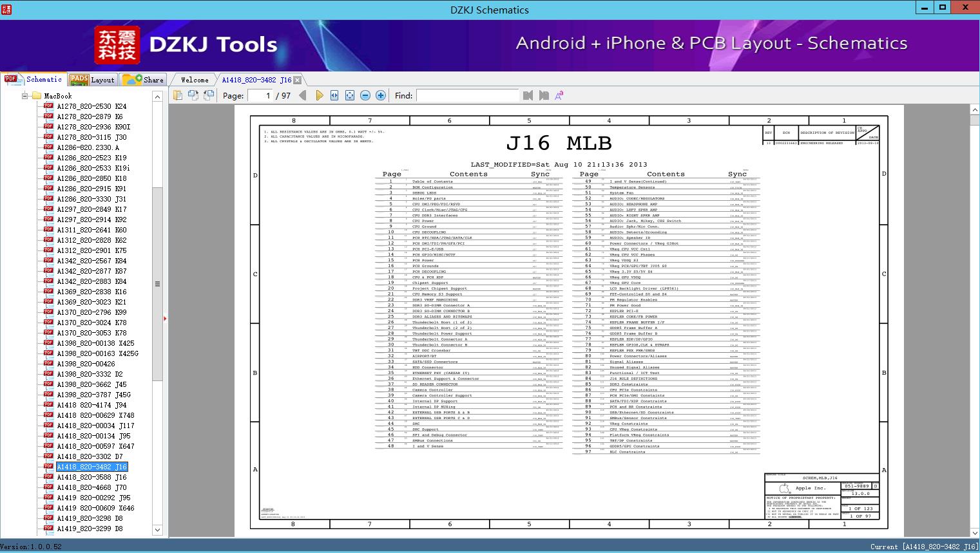Open A1311_820-2641 K60 schematic

coord(91,230)
